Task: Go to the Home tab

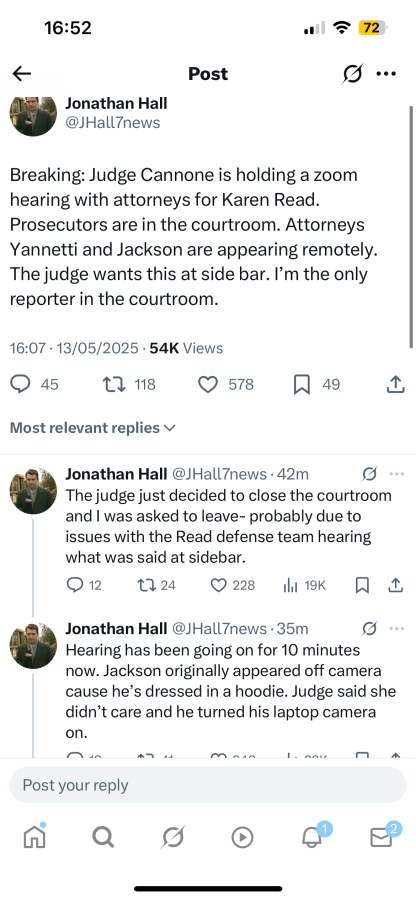Action: click(34, 837)
